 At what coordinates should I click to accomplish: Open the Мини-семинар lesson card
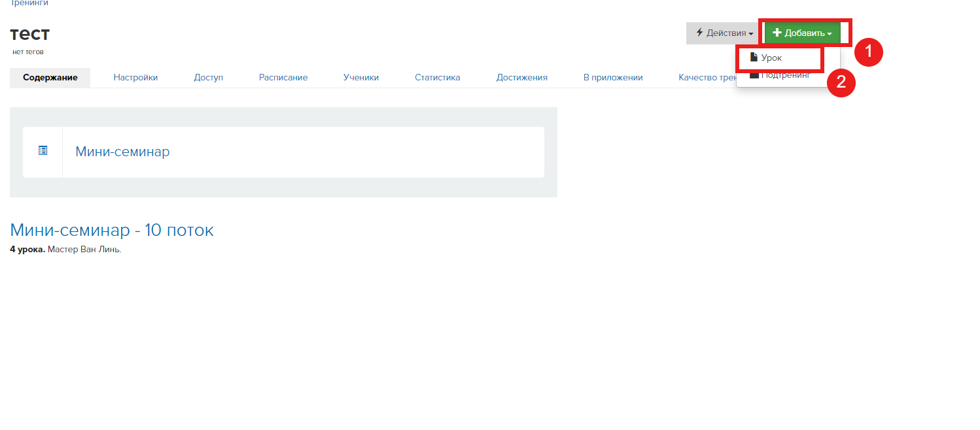tap(122, 151)
